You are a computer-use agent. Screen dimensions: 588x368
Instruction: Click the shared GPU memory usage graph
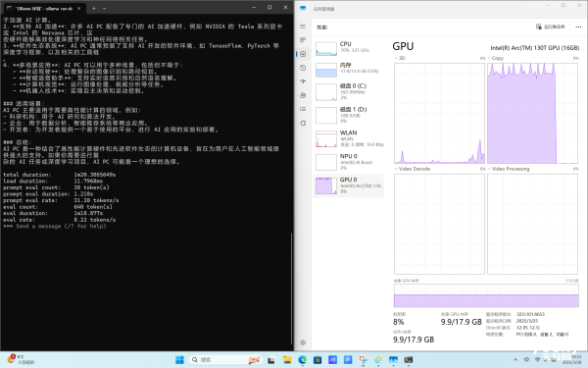(486, 295)
